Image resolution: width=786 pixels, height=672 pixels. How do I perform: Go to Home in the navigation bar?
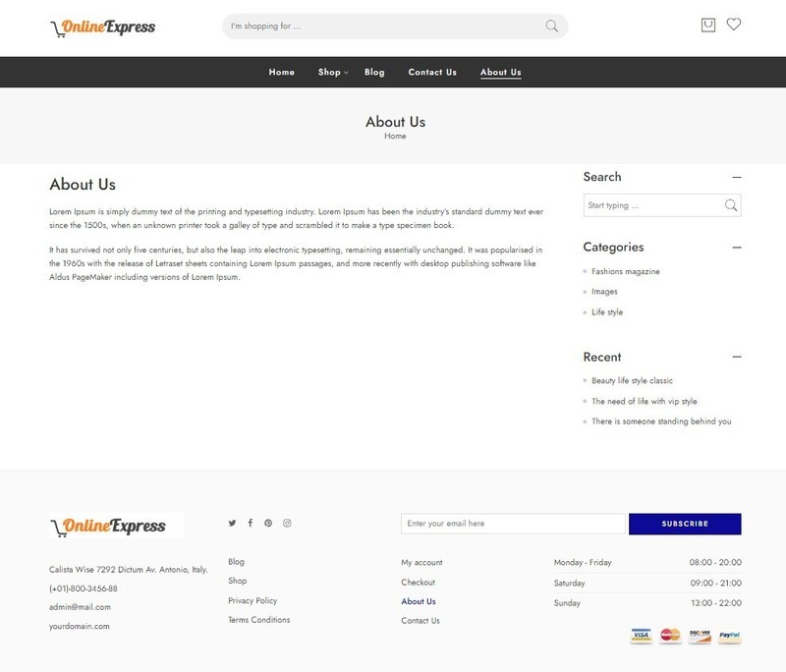click(282, 72)
